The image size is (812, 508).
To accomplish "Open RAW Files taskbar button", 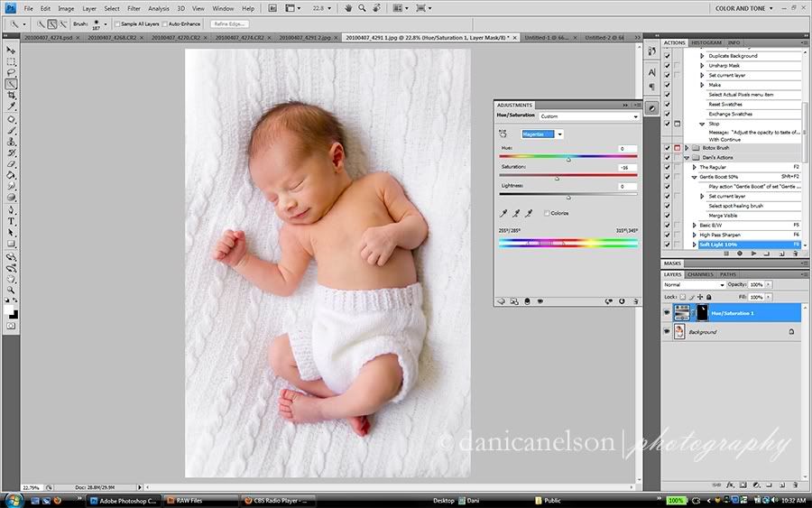I will click(x=201, y=501).
